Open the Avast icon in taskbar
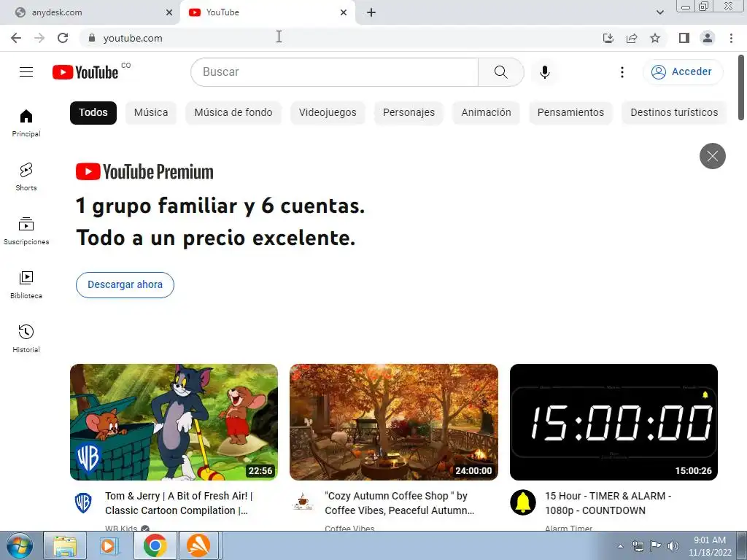747x560 pixels. [x=198, y=545]
